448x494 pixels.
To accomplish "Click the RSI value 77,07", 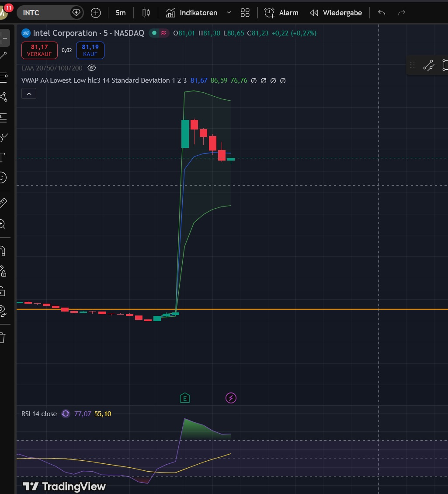I will coord(83,414).
